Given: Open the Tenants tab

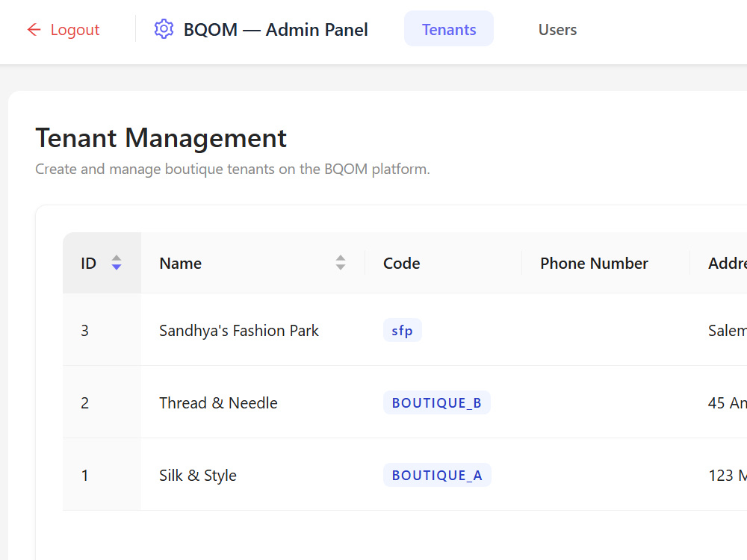Looking at the screenshot, I should click(449, 29).
